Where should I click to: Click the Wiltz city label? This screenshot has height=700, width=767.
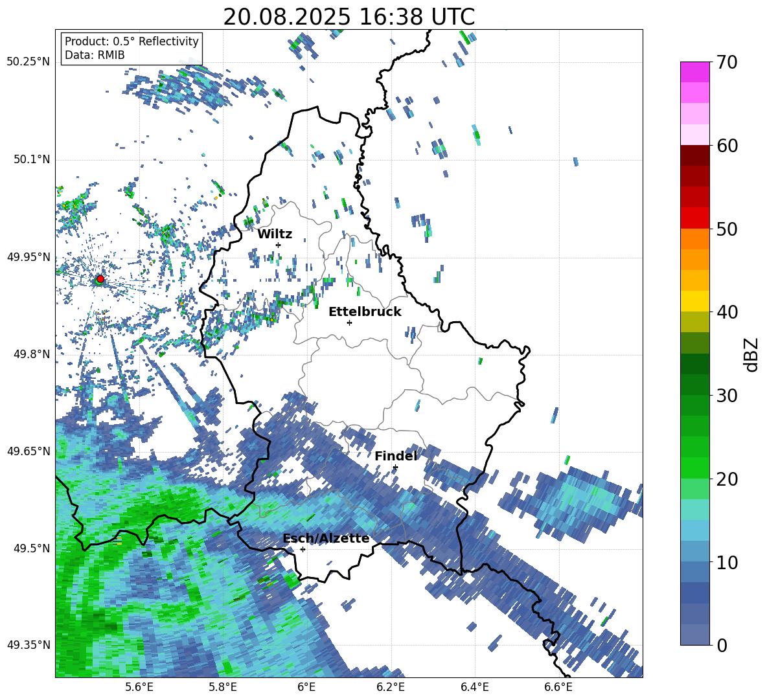point(275,234)
